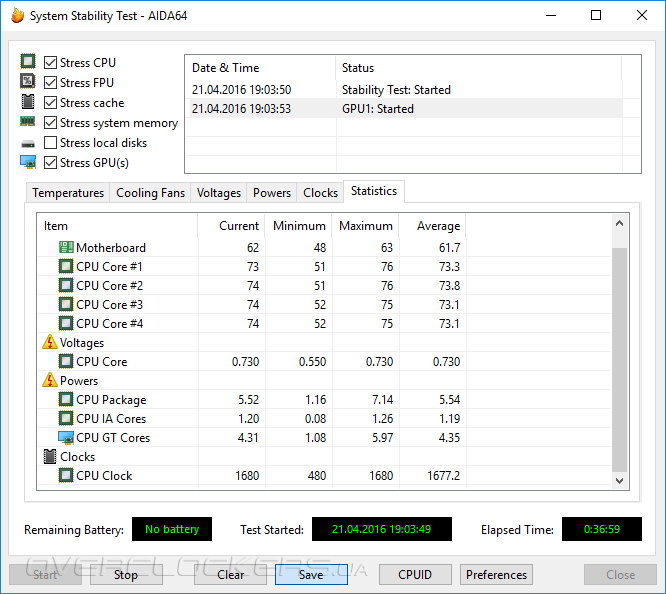Click the CPU Core voltage chip icon
666x594 pixels.
66,361
